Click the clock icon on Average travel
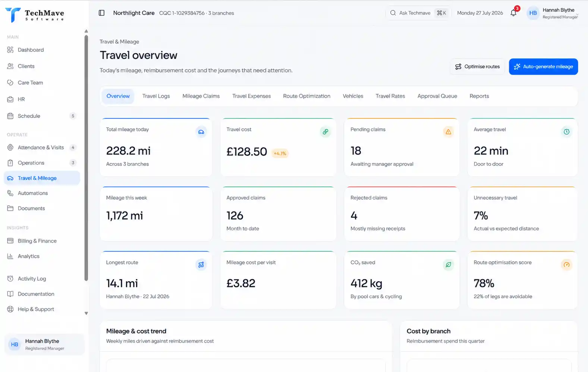The height and width of the screenshot is (372, 588). pyautogui.click(x=566, y=132)
